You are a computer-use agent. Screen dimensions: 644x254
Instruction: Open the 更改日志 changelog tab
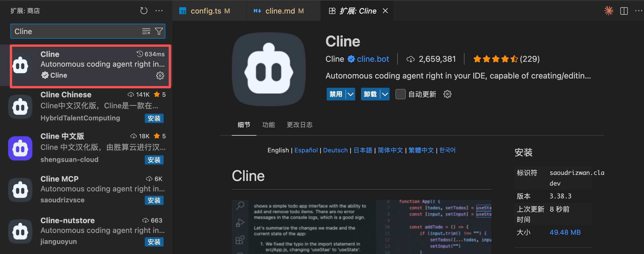coord(299,125)
